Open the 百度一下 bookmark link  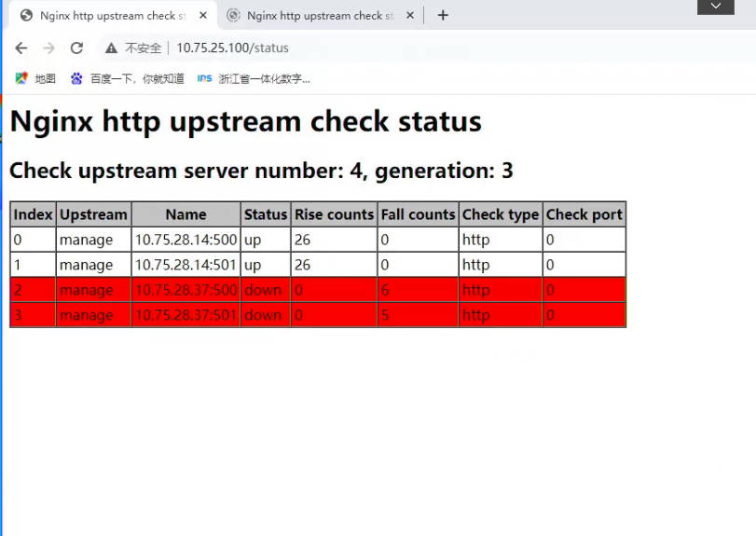[137, 78]
